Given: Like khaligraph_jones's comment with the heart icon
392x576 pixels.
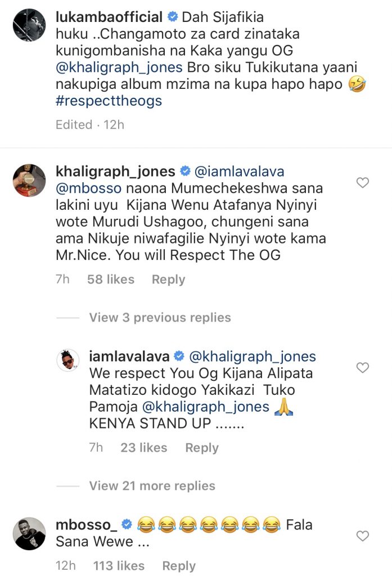Looking at the screenshot, I should click(363, 183).
